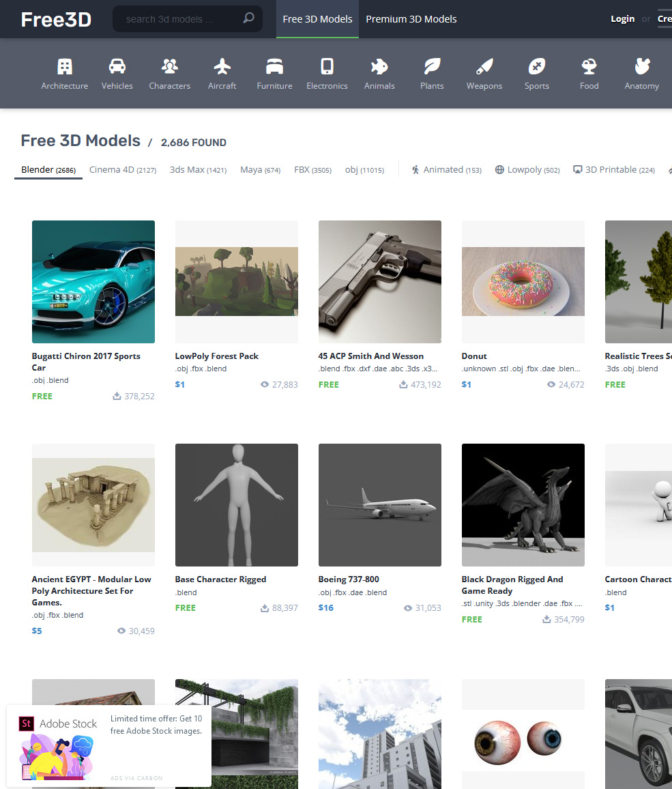
Task: Click the $16 price of Boeing 737-800
Action: click(x=326, y=608)
